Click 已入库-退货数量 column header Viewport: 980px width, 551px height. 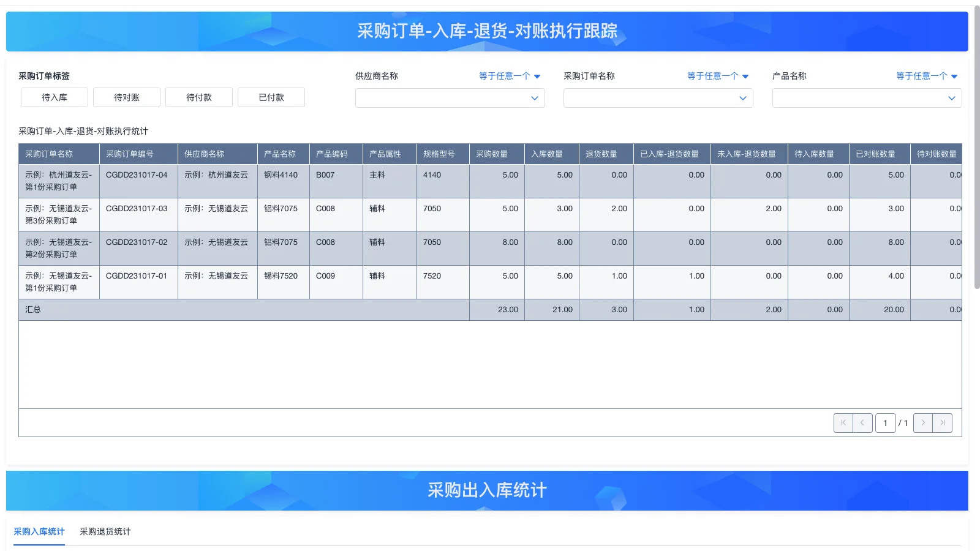(673, 154)
